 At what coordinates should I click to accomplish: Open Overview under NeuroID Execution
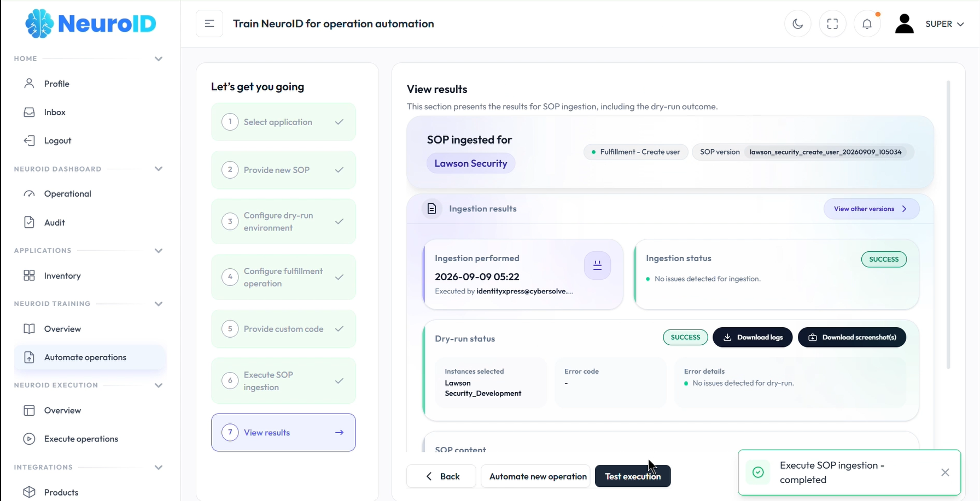pyautogui.click(x=90, y=410)
